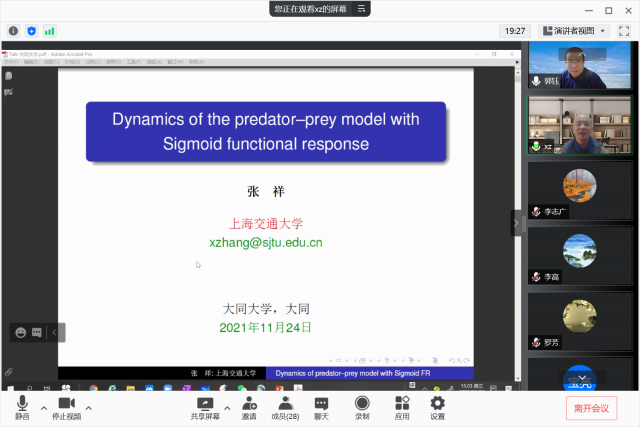Collapse the participant video sidebar handle

pos(516,222)
